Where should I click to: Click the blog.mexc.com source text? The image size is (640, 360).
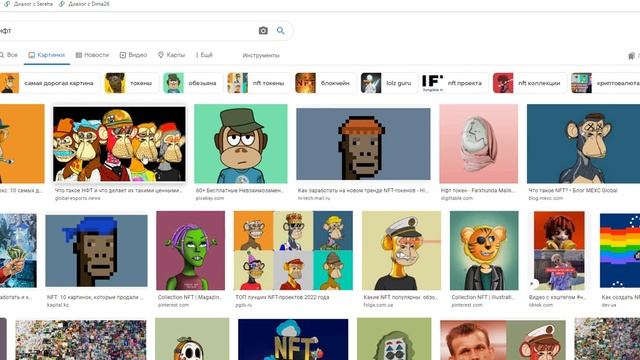click(545, 198)
